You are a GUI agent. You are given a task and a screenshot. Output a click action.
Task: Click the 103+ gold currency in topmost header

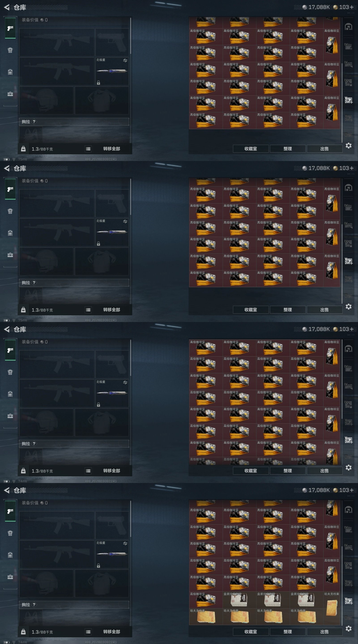pyautogui.click(x=343, y=7)
